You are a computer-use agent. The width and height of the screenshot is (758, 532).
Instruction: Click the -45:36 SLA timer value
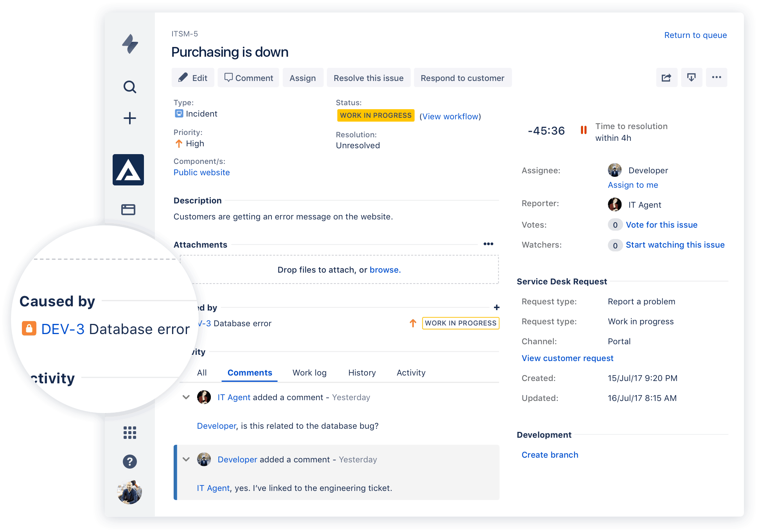click(546, 130)
